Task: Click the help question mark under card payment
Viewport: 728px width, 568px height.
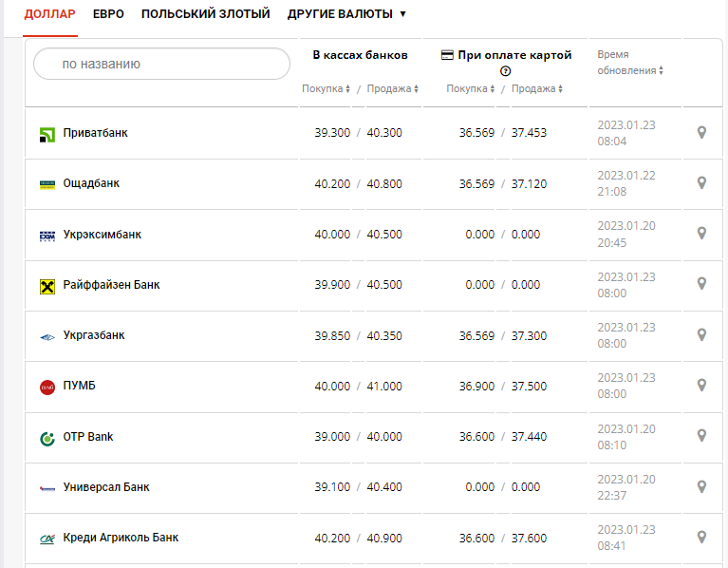Action: (506, 71)
